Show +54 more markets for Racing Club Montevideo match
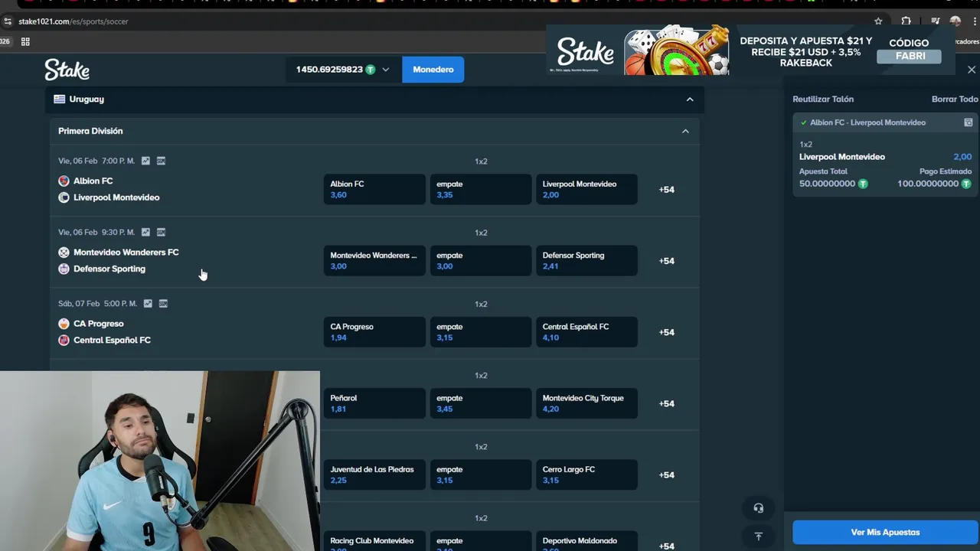 click(x=667, y=546)
